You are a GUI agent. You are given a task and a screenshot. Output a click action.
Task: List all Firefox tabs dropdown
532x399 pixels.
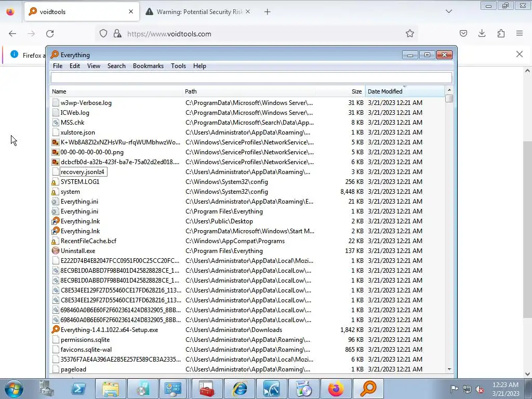pyautogui.click(x=448, y=11)
